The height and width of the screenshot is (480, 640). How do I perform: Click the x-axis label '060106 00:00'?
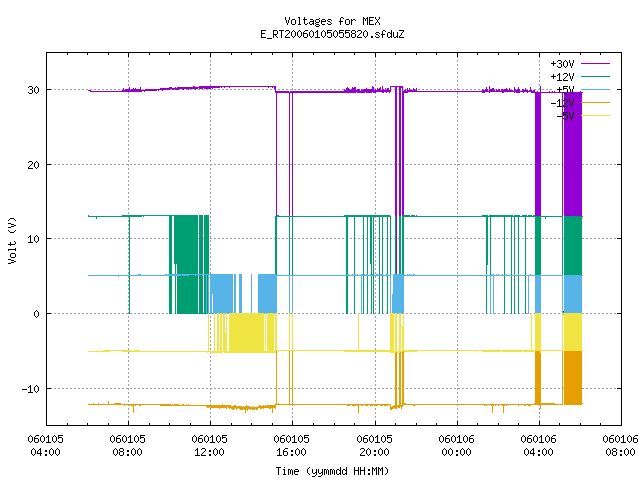point(456,446)
